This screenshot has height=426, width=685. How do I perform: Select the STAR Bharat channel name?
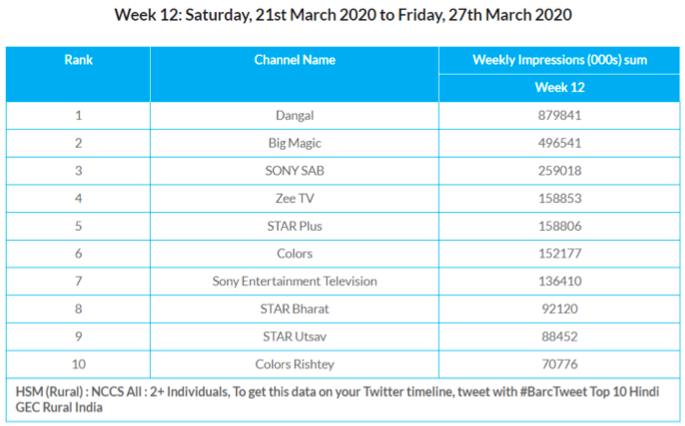(x=294, y=309)
